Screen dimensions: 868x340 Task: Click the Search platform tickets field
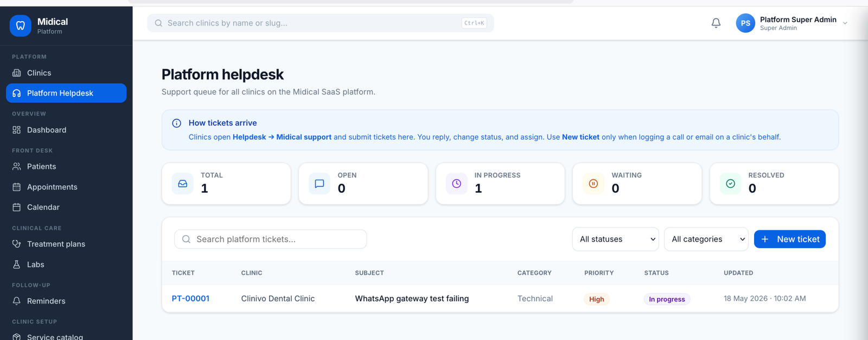click(x=270, y=239)
